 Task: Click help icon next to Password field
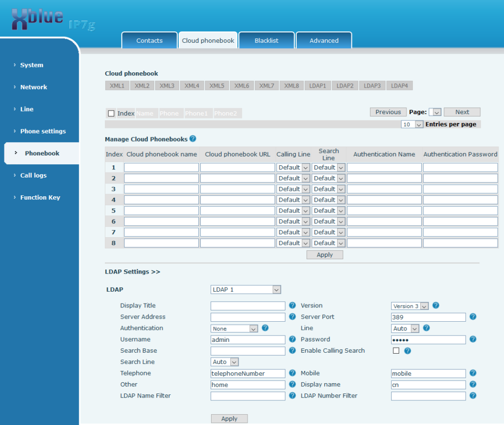(x=473, y=339)
